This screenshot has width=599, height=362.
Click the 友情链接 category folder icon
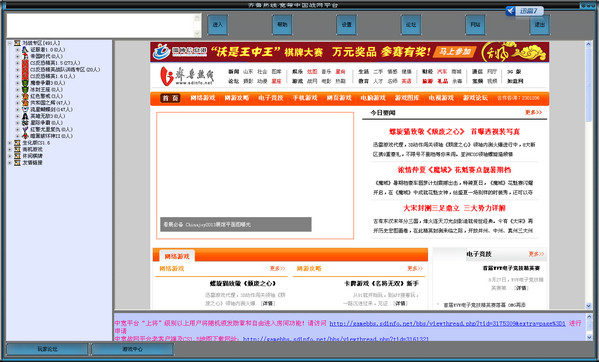click(x=17, y=163)
